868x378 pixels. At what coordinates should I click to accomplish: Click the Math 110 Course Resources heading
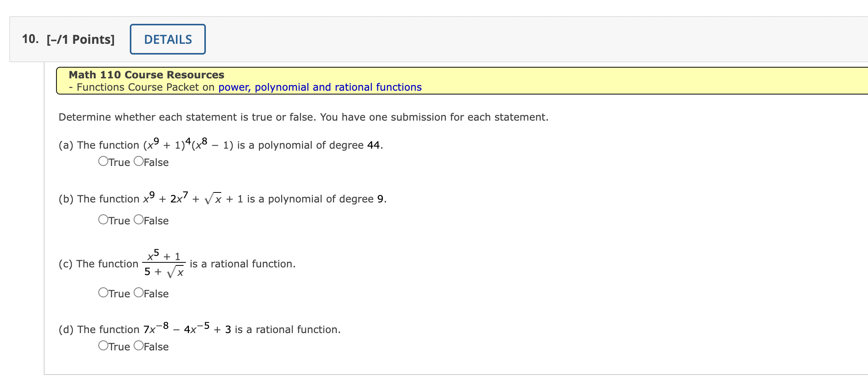click(146, 75)
